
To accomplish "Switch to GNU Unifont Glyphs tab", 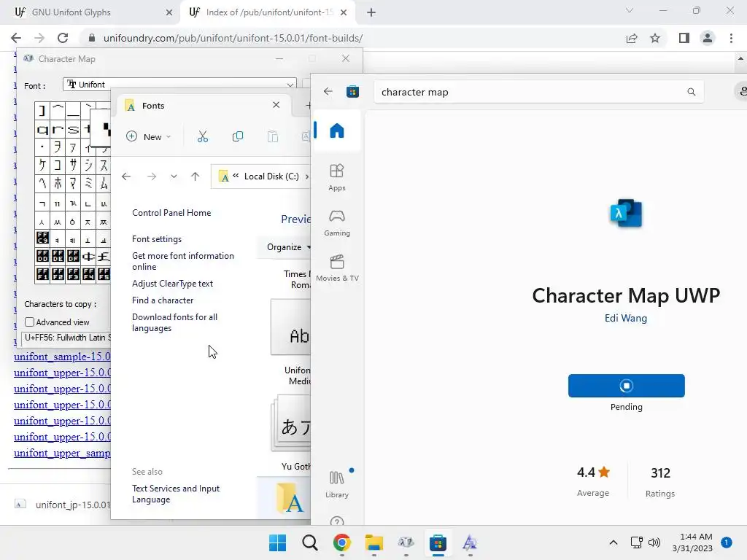I will coord(90,12).
